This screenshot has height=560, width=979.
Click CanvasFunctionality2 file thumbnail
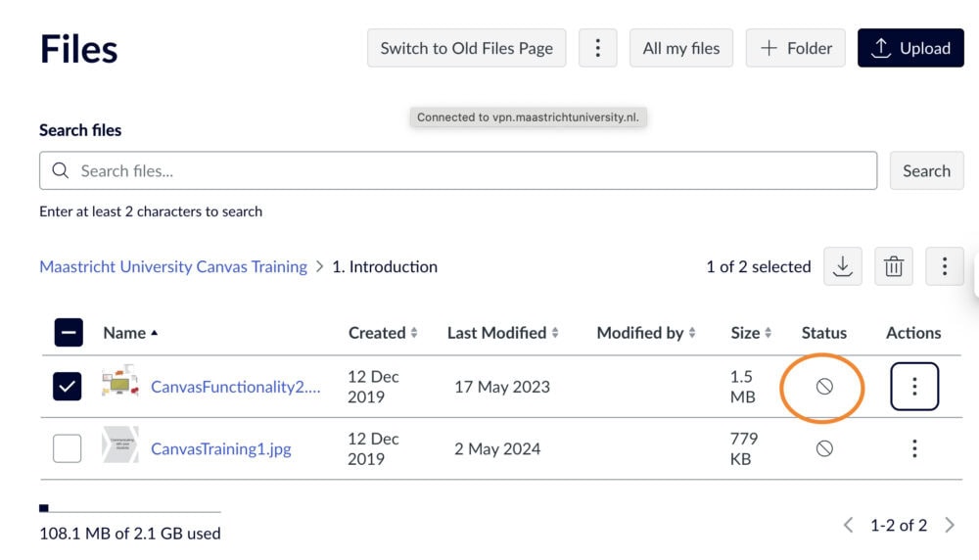[x=120, y=381]
